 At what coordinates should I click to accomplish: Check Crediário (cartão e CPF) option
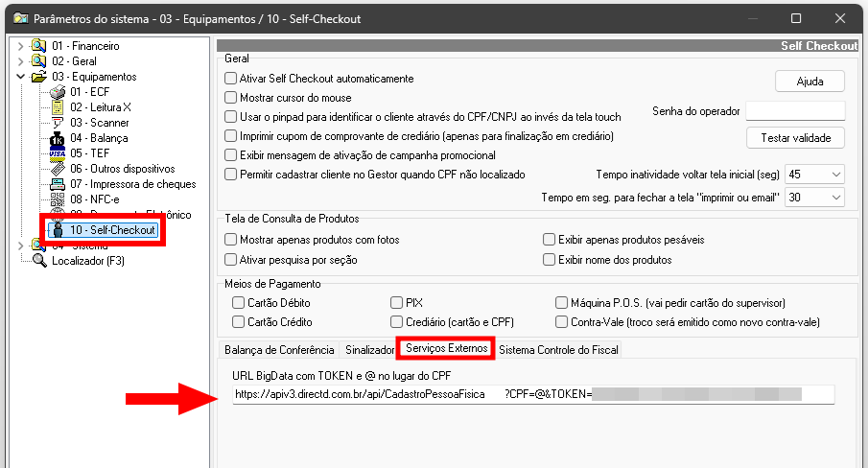pos(396,322)
